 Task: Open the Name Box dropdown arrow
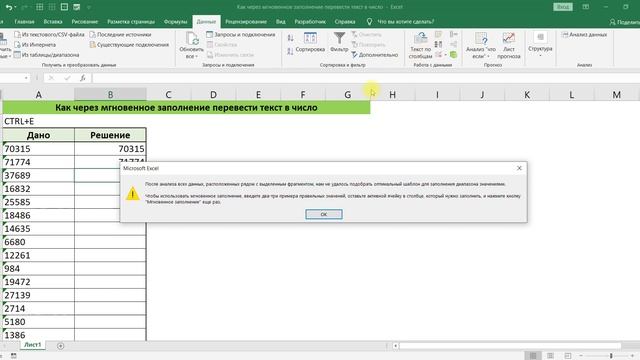coord(26,78)
